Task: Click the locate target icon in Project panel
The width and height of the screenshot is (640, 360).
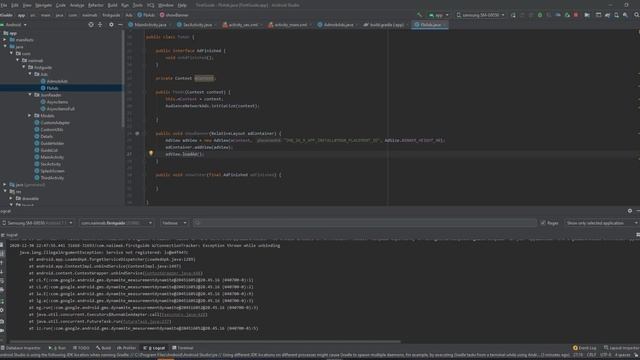Action: tap(91, 24)
